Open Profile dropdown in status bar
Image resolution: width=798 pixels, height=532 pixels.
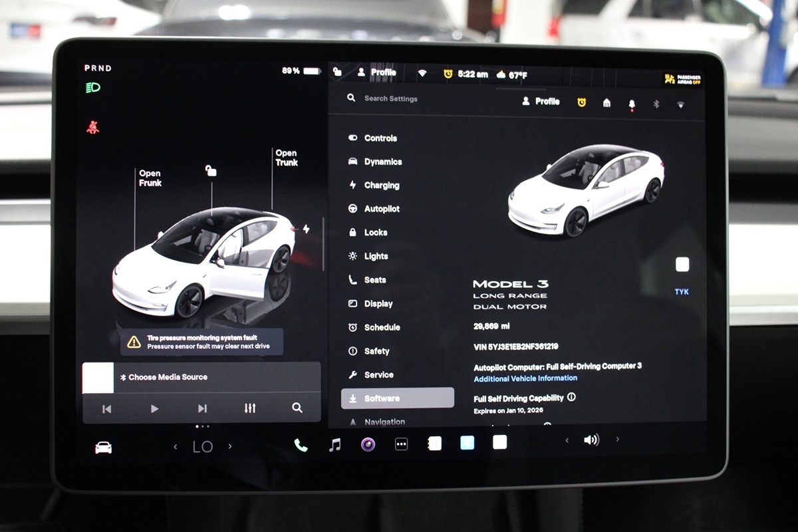376,72
